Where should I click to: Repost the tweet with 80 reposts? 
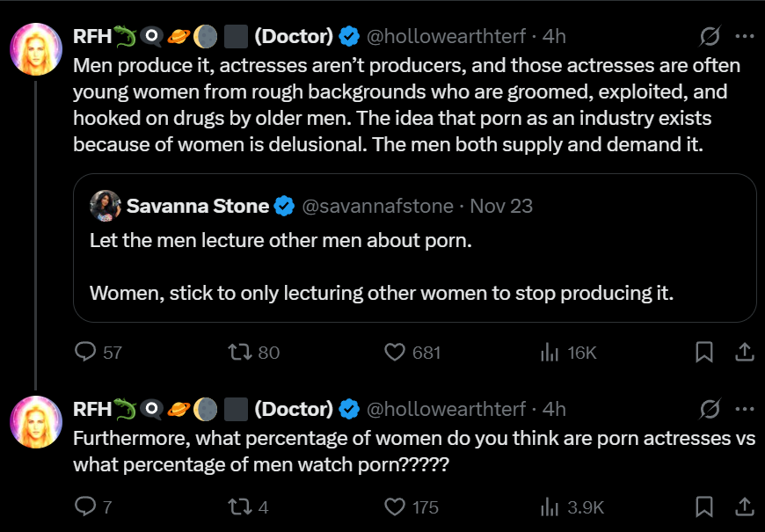tap(239, 353)
